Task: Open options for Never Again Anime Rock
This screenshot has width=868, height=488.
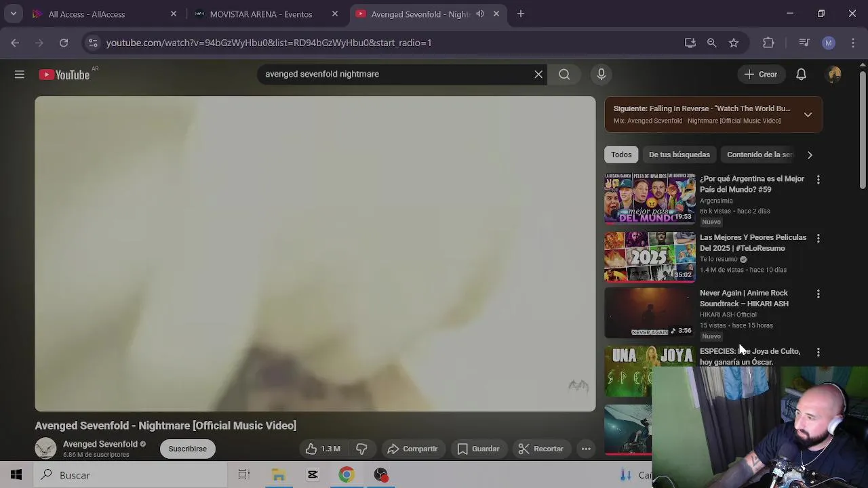Action: (818, 294)
